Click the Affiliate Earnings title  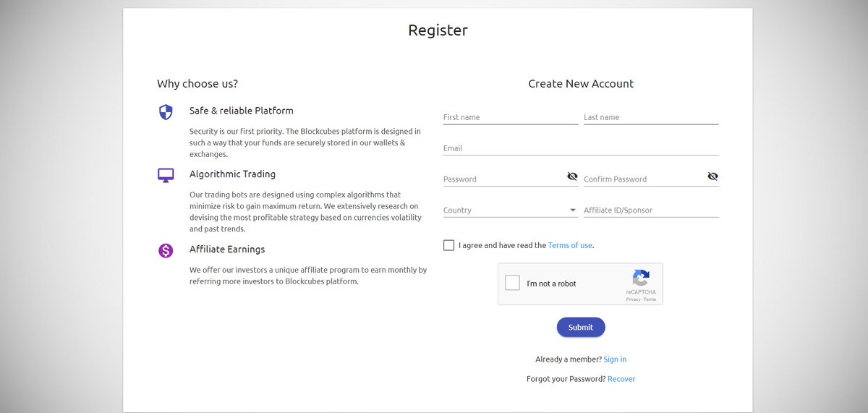click(x=227, y=249)
